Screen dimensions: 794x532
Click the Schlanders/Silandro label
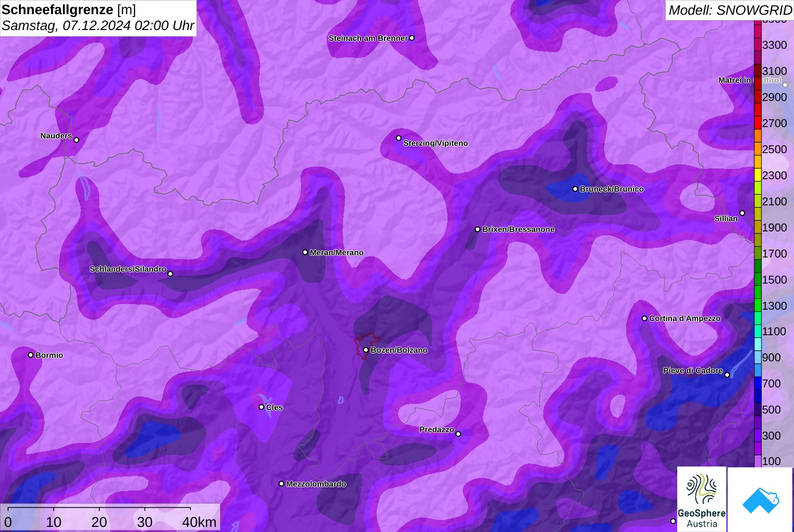tap(128, 269)
